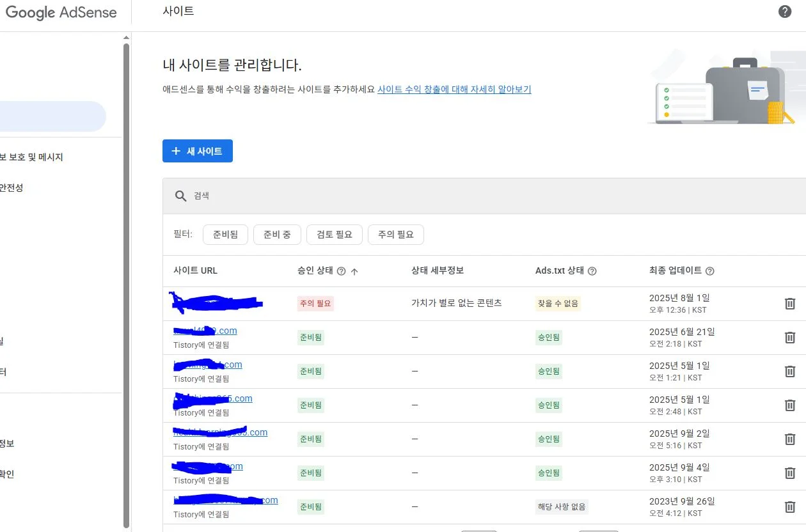Delete the site updated 2025년 9월 4일
The width and height of the screenshot is (806, 532).
click(790, 473)
